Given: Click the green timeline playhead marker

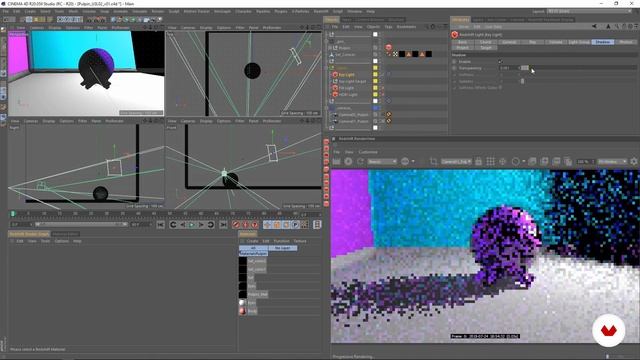Looking at the screenshot, I should coord(13,213).
